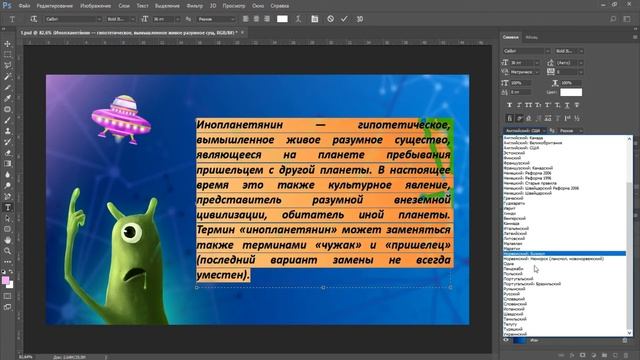This screenshot has height=360, width=640.
Task: Cancel current text edits
Action: (x=331, y=19)
